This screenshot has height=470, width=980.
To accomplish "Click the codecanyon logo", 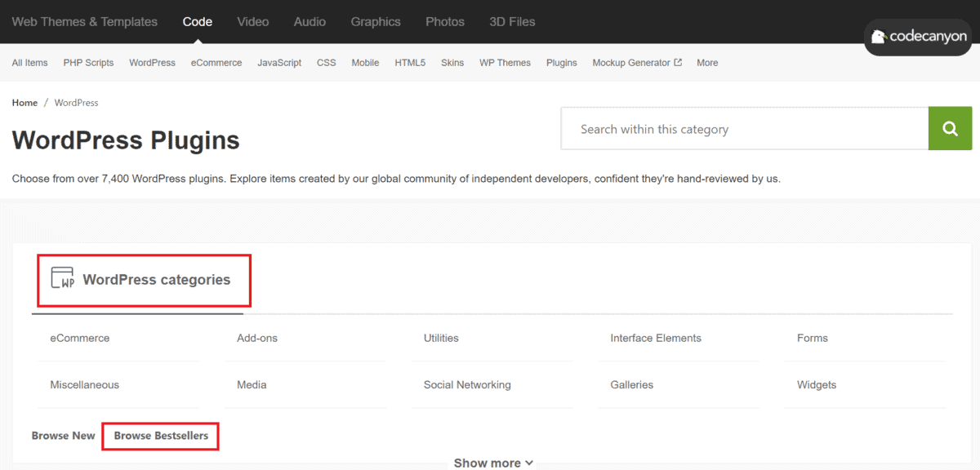I will click(918, 37).
